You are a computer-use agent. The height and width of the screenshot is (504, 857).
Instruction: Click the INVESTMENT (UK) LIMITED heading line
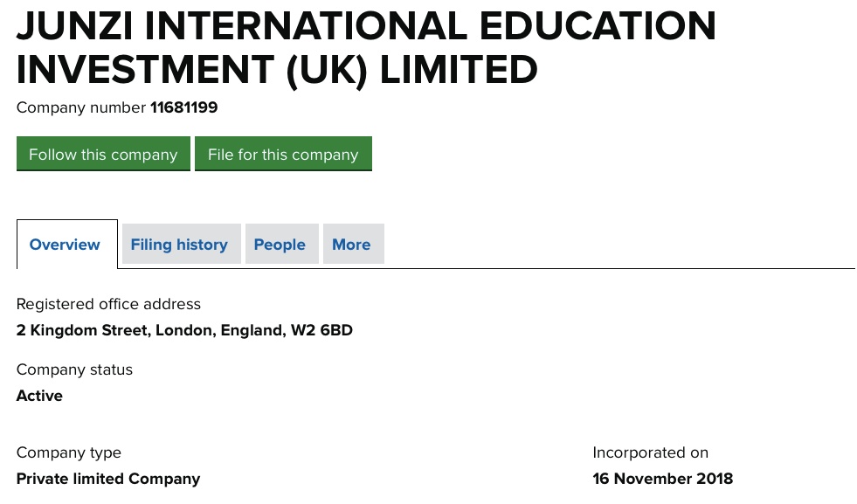pos(277,70)
